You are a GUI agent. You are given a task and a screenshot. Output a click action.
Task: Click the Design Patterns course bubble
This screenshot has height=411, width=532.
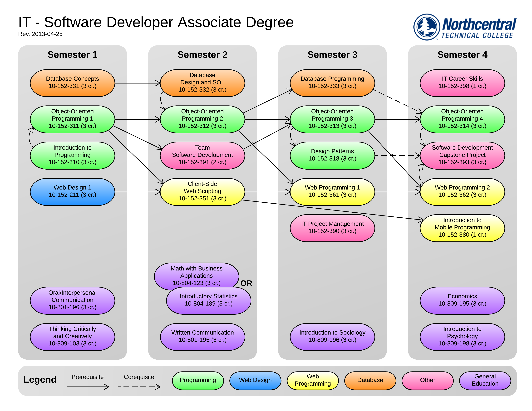[x=332, y=155]
